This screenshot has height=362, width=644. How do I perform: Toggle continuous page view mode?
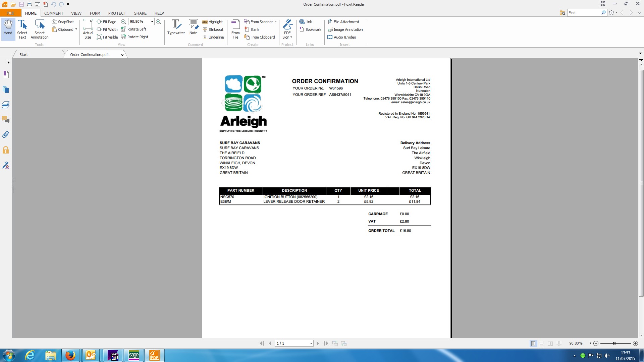click(x=541, y=344)
